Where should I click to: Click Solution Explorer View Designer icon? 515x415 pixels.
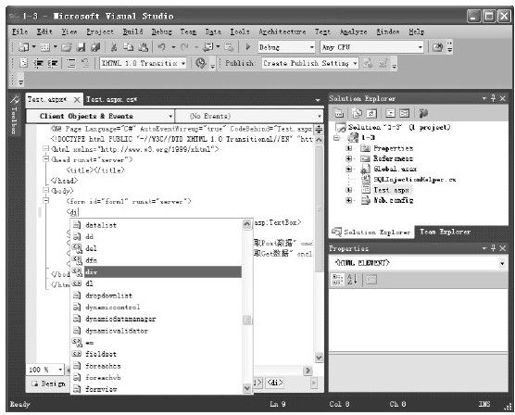404,113
